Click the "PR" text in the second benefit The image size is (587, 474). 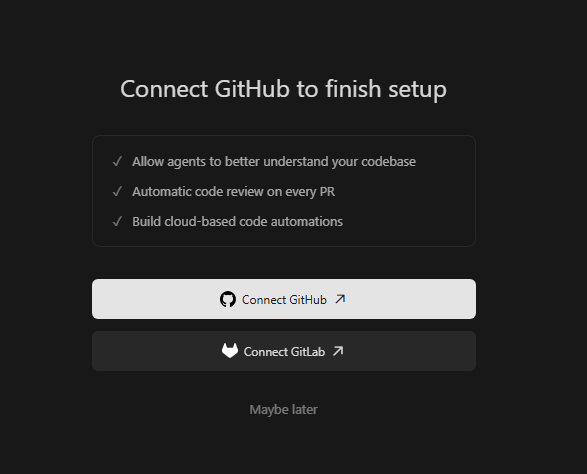click(x=327, y=191)
